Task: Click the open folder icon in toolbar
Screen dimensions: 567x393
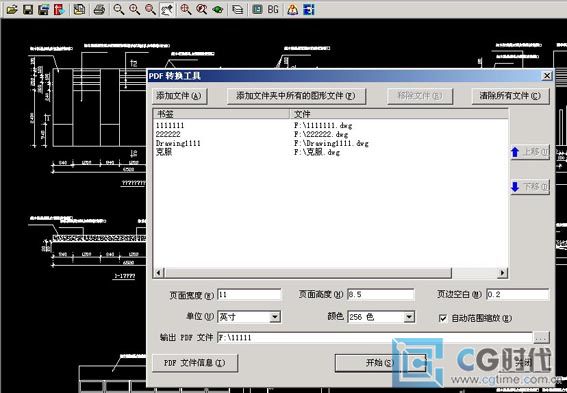Action: pos(12,9)
